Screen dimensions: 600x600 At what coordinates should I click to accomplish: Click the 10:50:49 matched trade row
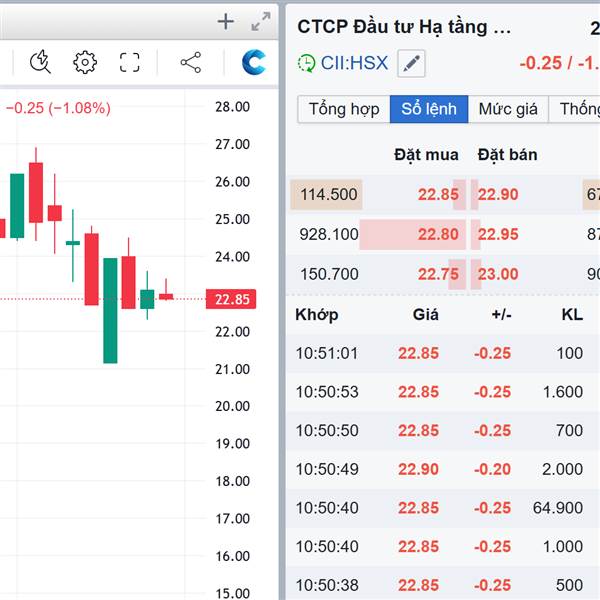440,469
